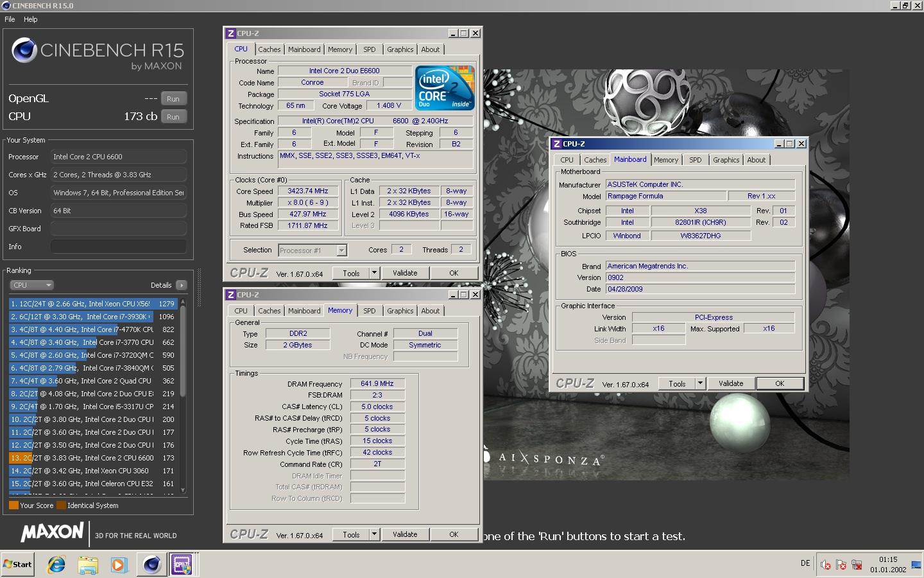924x578 pixels.
Task: Open the Processor #1 selection dropdown
Action: [x=312, y=250]
